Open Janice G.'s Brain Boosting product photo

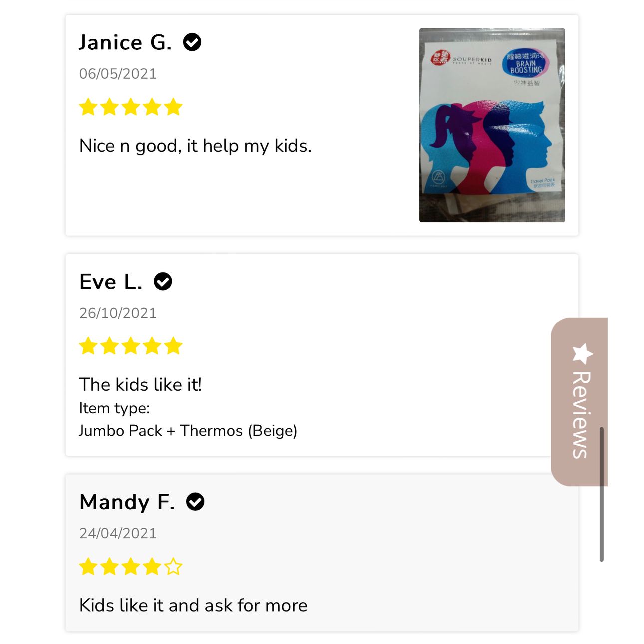492,125
